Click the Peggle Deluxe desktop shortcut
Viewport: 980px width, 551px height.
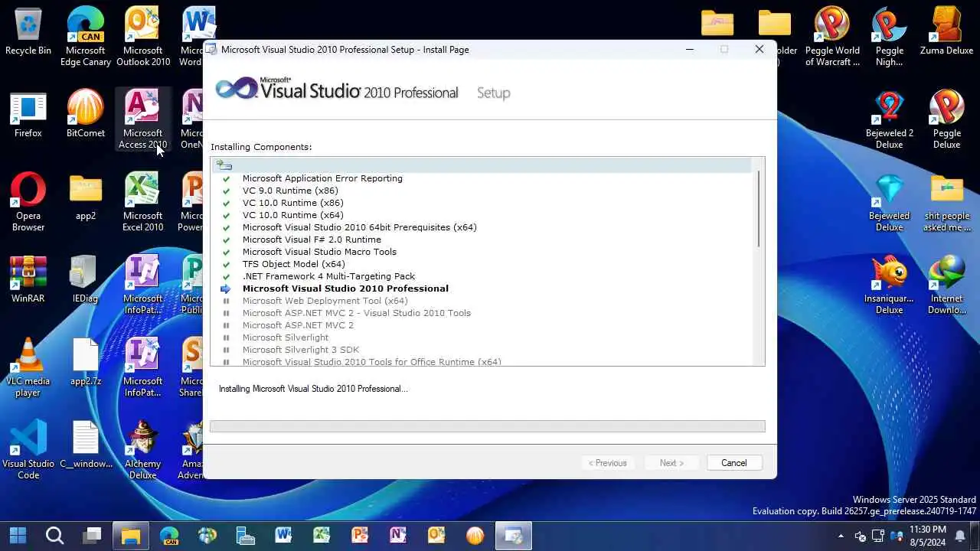947,119
